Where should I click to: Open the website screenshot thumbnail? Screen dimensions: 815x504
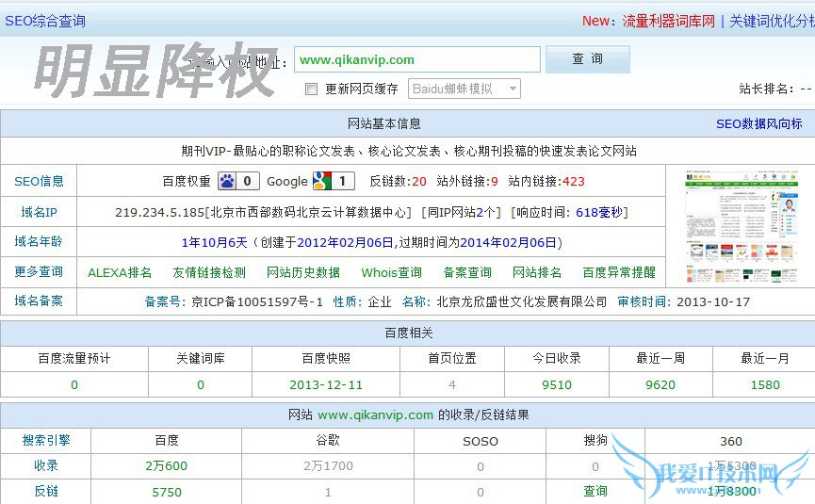pos(740,227)
